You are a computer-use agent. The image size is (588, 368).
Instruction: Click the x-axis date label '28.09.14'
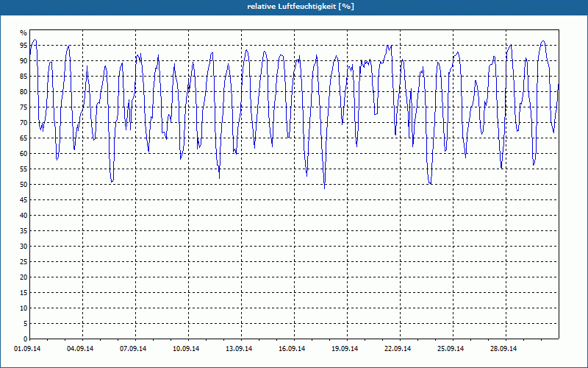[x=503, y=349]
